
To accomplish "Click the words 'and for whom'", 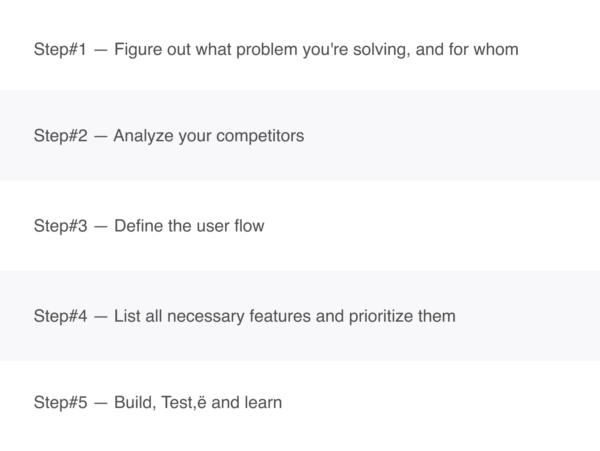I will [x=467, y=49].
